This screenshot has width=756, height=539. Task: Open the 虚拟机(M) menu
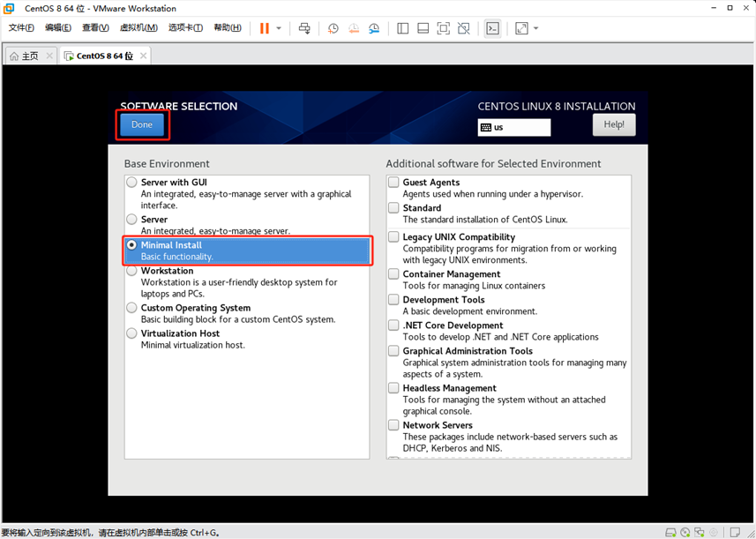pyautogui.click(x=138, y=28)
